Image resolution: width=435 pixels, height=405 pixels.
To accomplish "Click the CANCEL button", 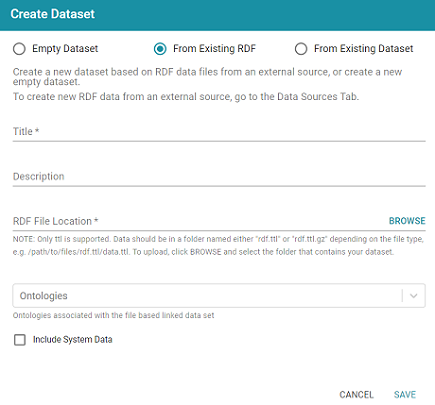I will coord(356,395).
